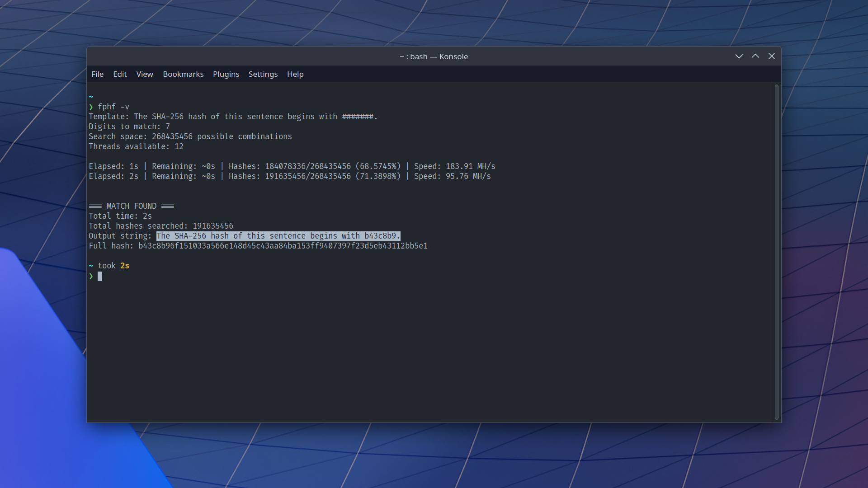Open the View menu
Viewport: 868px width, 488px height.
[144, 74]
